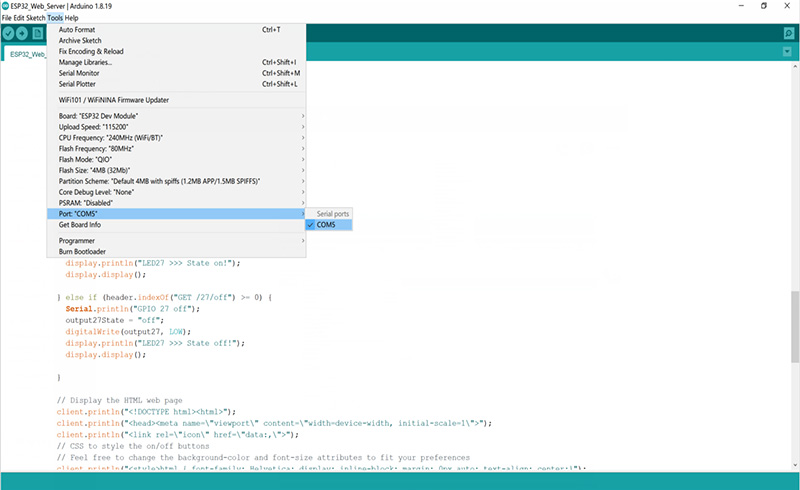The image size is (800, 490).
Task: Open Serial Monitor magnifier icon in toolbar
Action: (x=788, y=34)
